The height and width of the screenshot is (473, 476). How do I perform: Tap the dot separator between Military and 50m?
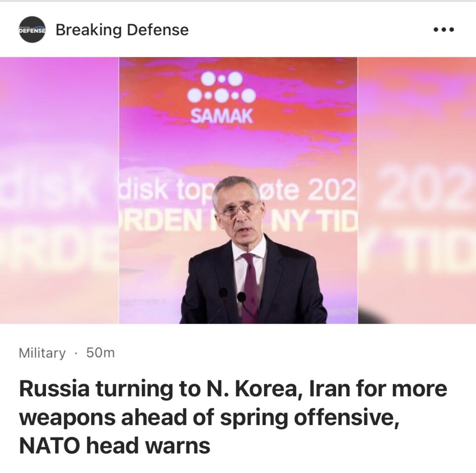pyautogui.click(x=76, y=353)
